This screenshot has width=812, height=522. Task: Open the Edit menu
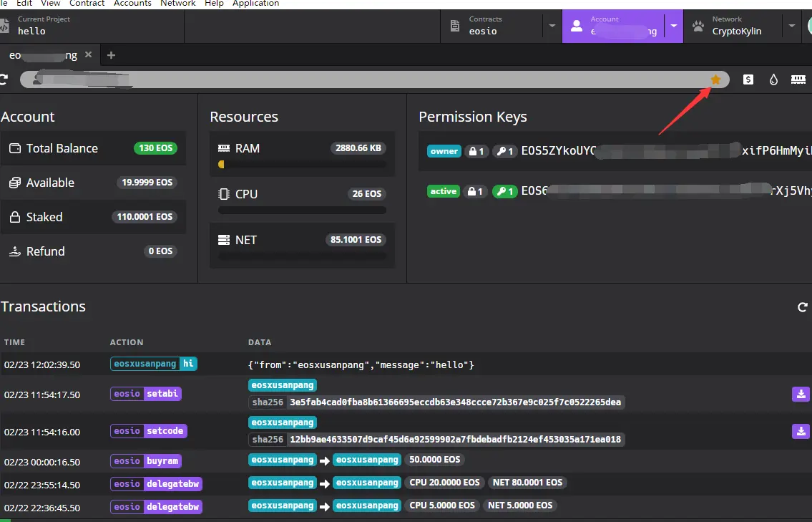(x=24, y=3)
